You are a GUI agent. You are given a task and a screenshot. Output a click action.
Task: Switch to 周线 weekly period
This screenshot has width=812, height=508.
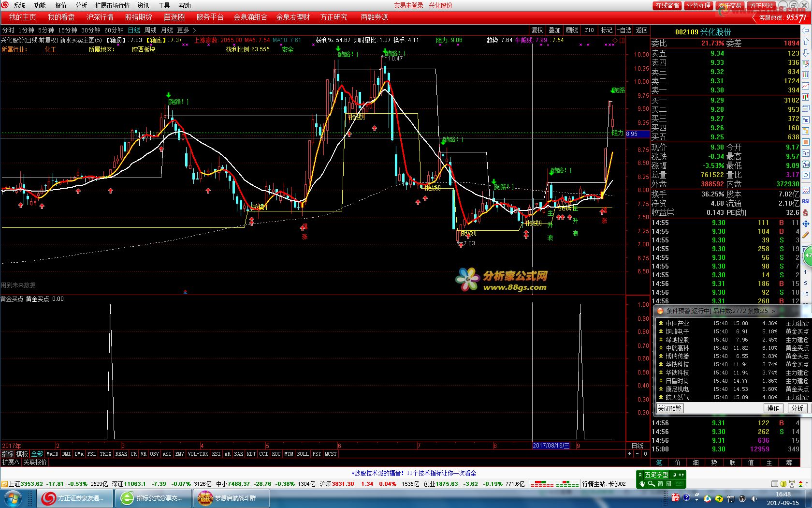coord(150,30)
